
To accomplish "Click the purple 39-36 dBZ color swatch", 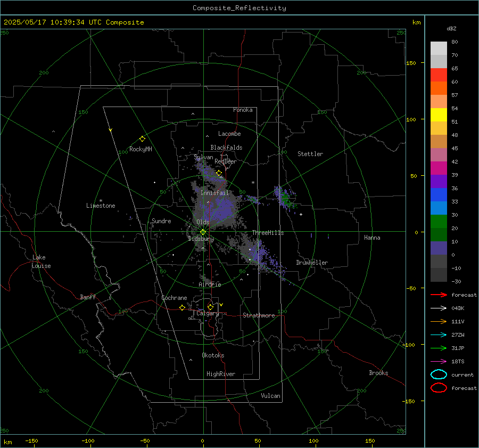I will (x=439, y=181).
